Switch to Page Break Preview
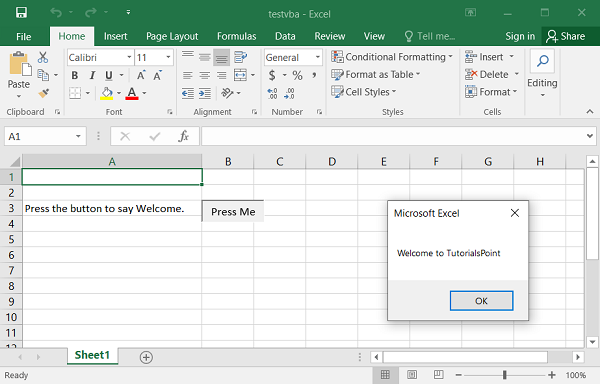 pyautogui.click(x=439, y=374)
